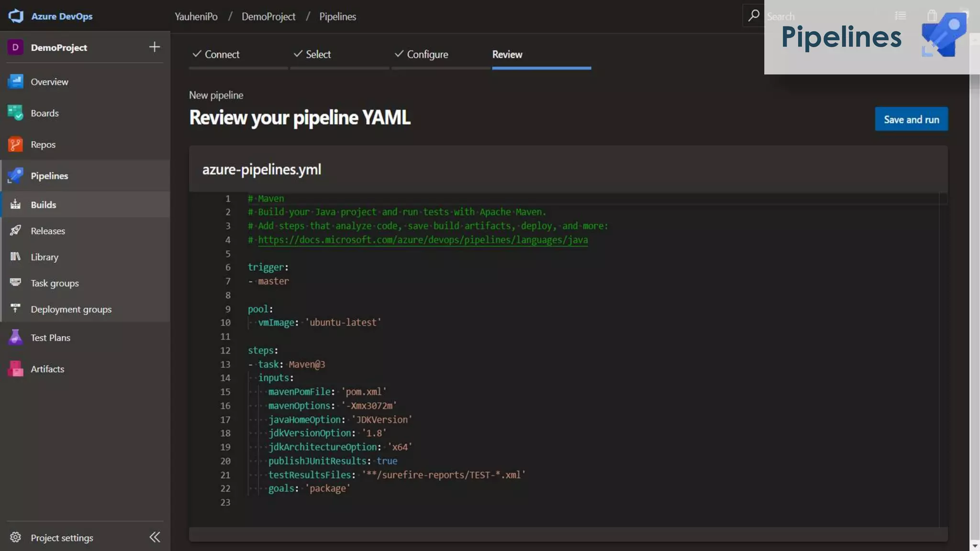Click the DemoProject breadcrumb link
Viewport: 980px width, 551px height.
pyautogui.click(x=268, y=16)
